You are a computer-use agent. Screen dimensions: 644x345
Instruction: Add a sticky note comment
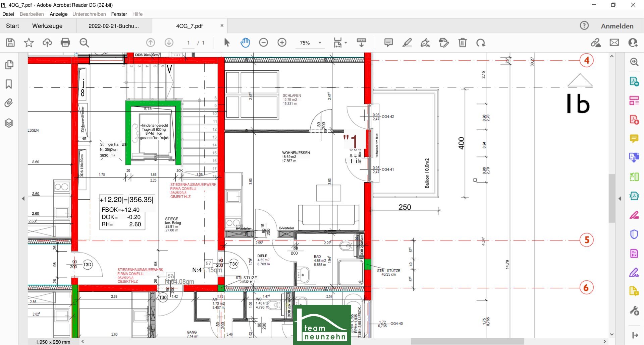click(x=388, y=43)
